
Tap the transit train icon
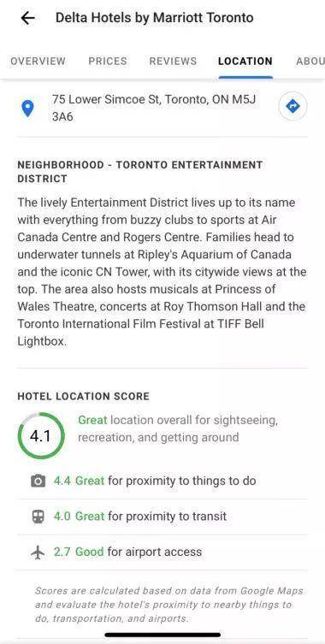(x=38, y=517)
